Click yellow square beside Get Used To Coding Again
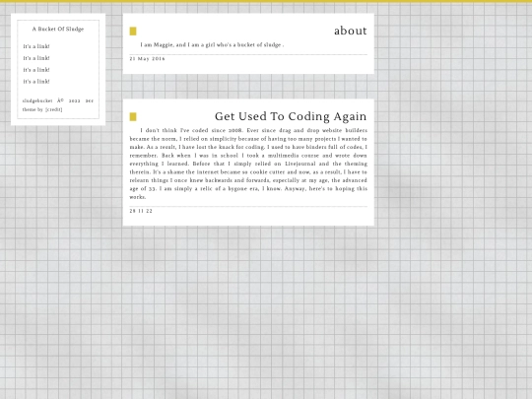Screen dimensions: 532x399 tap(133, 116)
